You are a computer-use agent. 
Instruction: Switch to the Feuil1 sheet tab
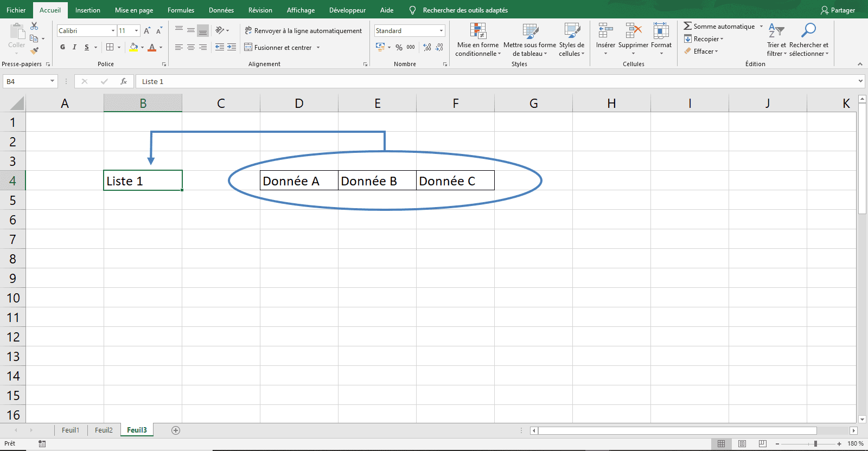(x=71, y=430)
